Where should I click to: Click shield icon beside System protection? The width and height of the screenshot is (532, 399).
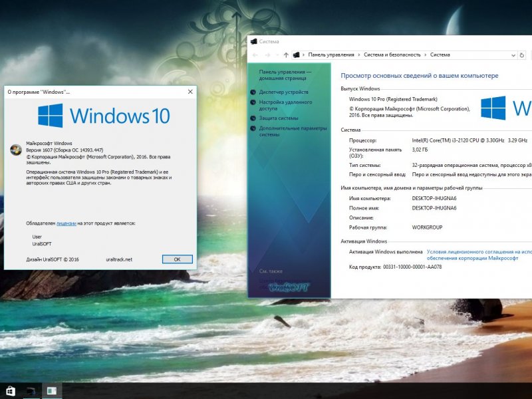coord(253,118)
